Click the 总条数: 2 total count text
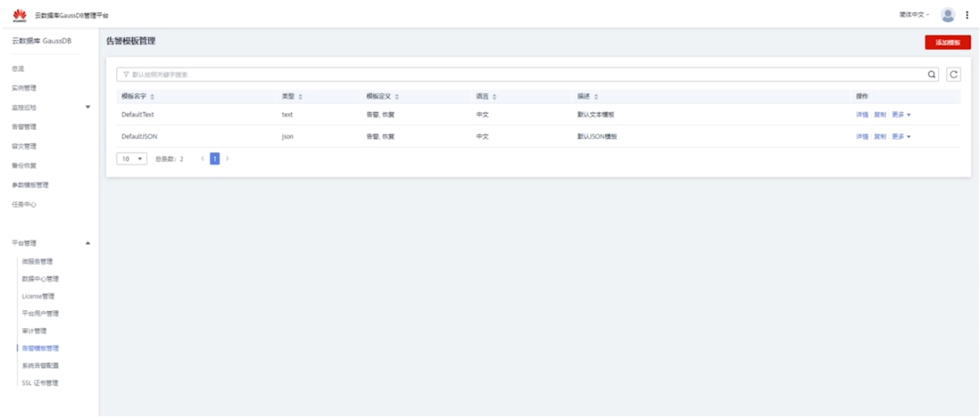 click(169, 159)
